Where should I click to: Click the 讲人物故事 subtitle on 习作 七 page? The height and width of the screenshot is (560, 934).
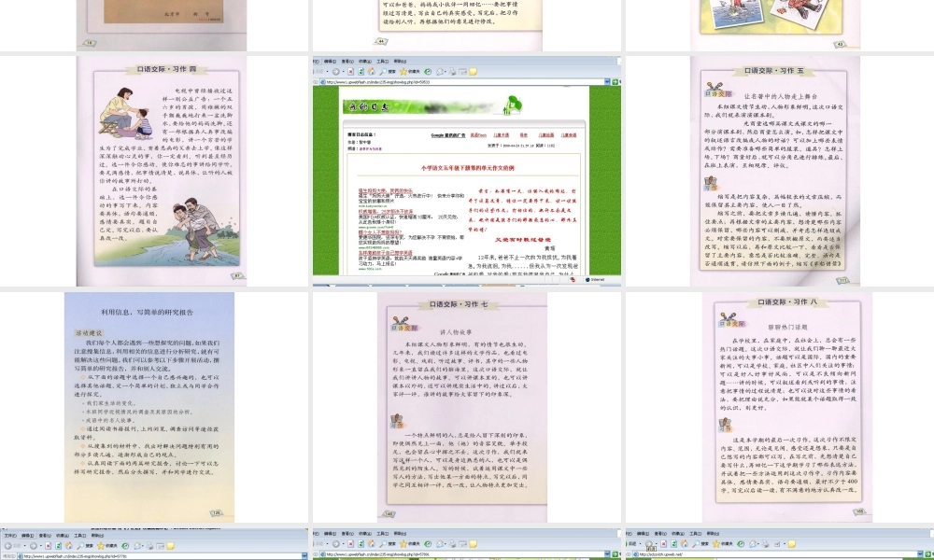[x=456, y=332]
